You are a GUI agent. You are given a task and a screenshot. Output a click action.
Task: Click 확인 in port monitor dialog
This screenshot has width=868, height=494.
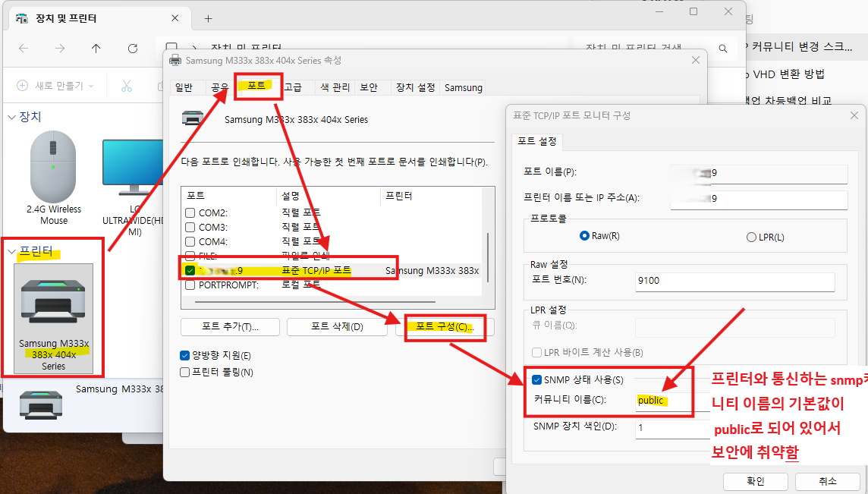[x=756, y=481]
